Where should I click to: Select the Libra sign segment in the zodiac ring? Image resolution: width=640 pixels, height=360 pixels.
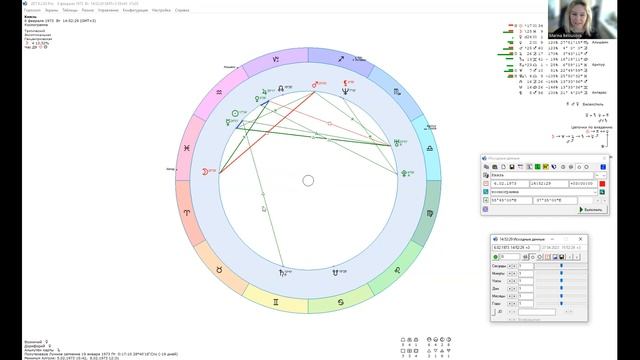pyautogui.click(x=430, y=149)
